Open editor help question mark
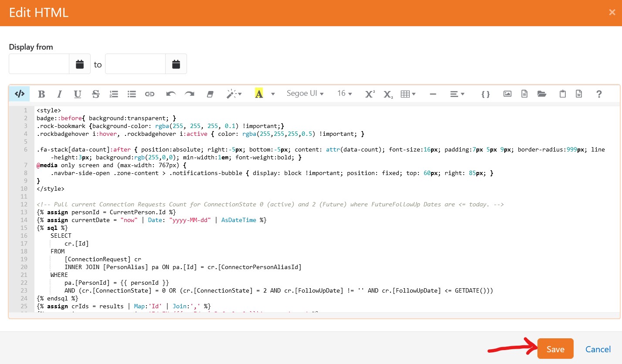Screen dimensions: 622x364 click(x=599, y=94)
